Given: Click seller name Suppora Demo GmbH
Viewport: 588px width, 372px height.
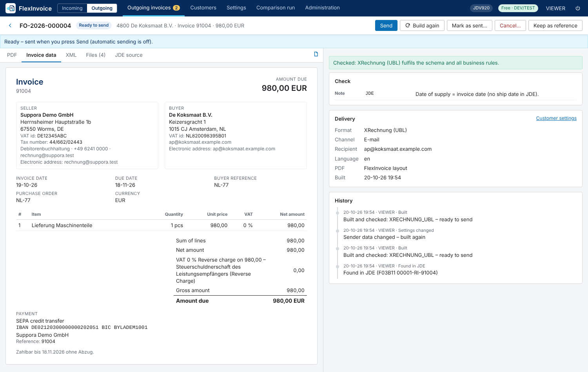Looking at the screenshot, I should [x=47, y=115].
